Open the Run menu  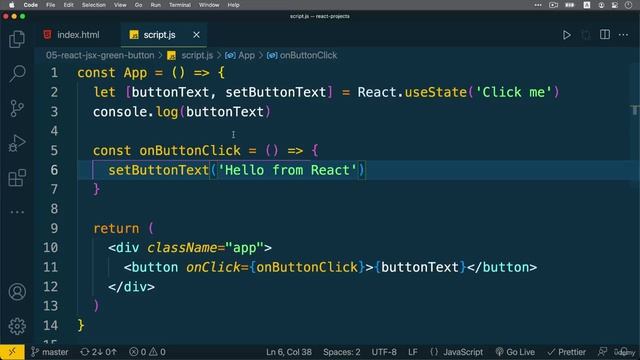(x=156, y=5)
